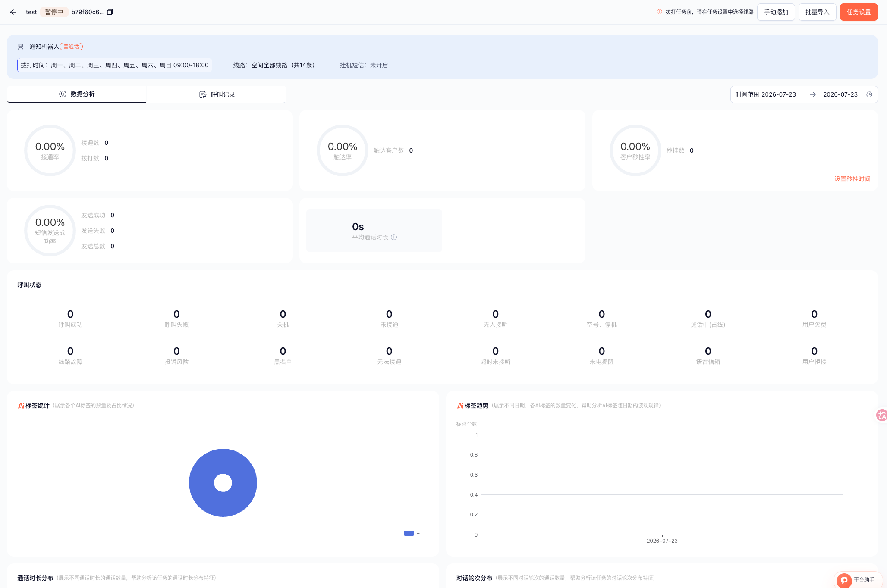887x588 pixels.
Task: Click the 用户拒接 status count
Action: click(814, 351)
